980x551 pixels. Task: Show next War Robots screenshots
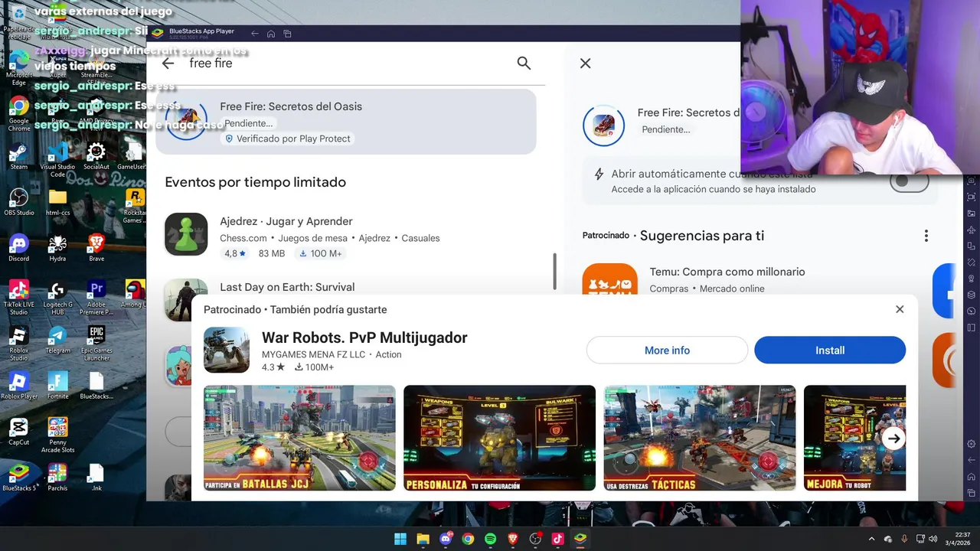tap(893, 439)
